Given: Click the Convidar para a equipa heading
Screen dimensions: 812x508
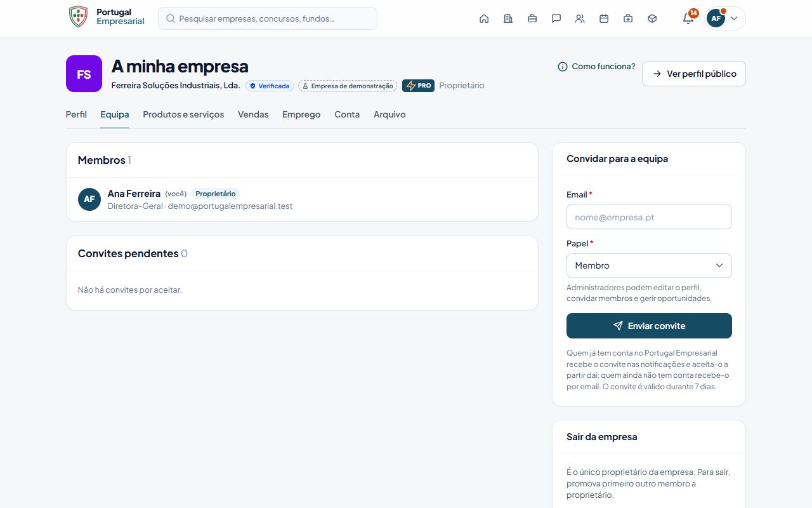Looking at the screenshot, I should pos(617,159).
